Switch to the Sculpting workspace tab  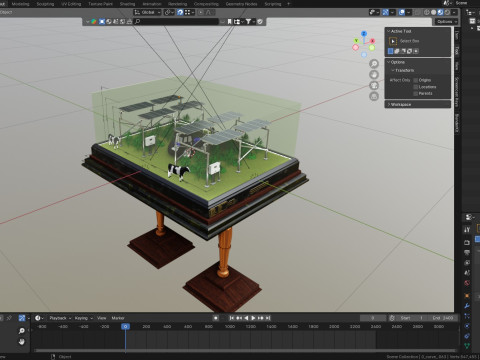pos(45,4)
